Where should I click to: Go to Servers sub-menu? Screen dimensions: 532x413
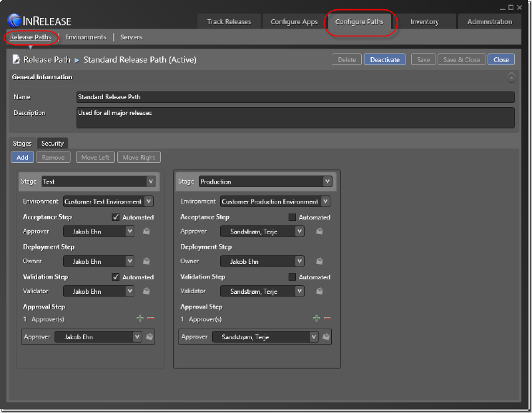click(131, 37)
